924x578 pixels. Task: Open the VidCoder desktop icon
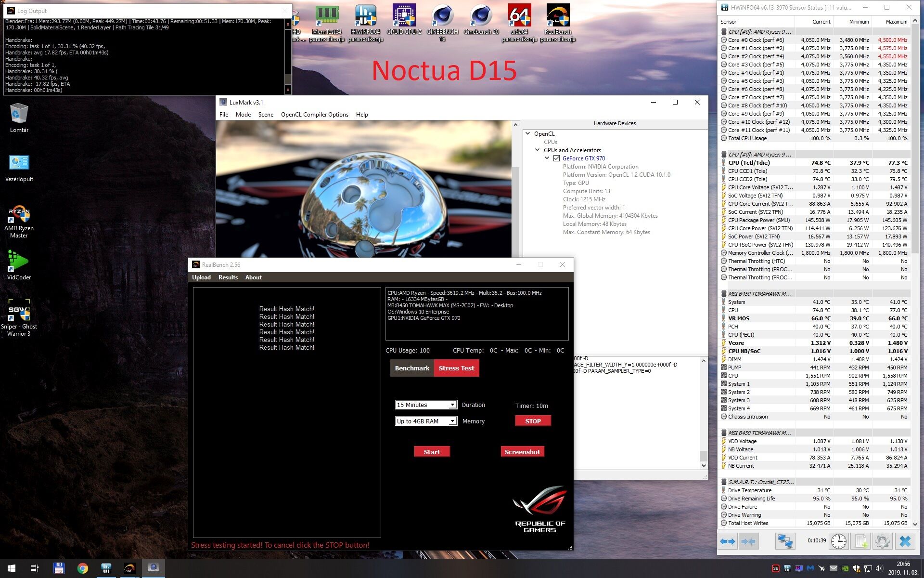pyautogui.click(x=19, y=265)
